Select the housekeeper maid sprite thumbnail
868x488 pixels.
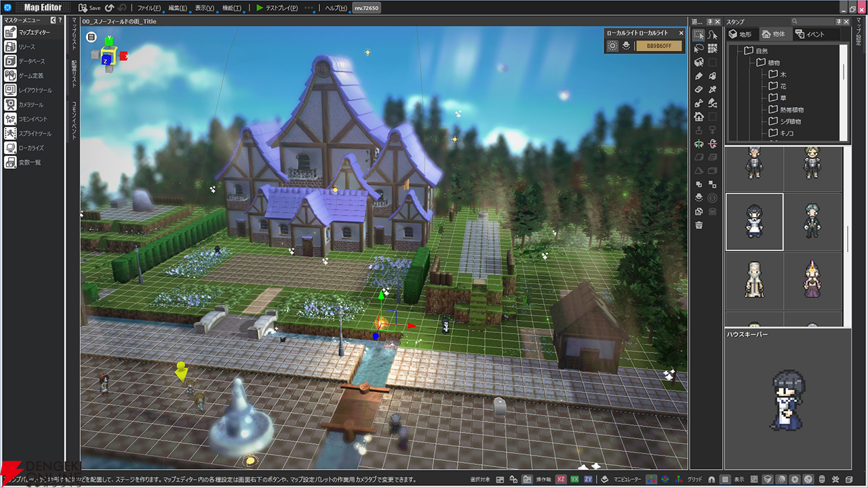tap(754, 222)
